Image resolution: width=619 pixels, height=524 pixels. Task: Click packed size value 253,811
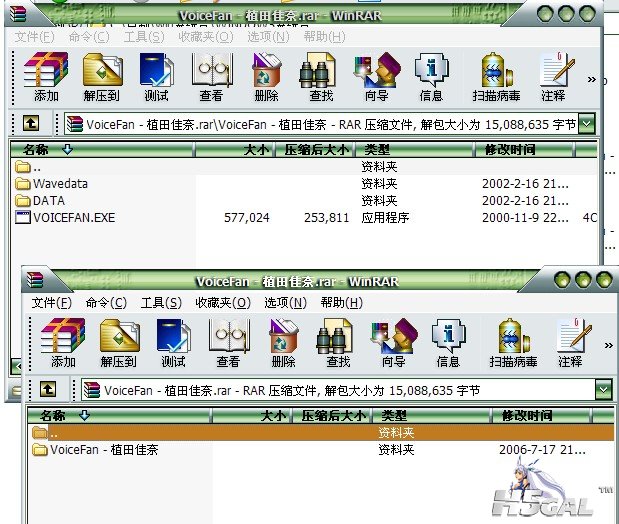[326, 218]
